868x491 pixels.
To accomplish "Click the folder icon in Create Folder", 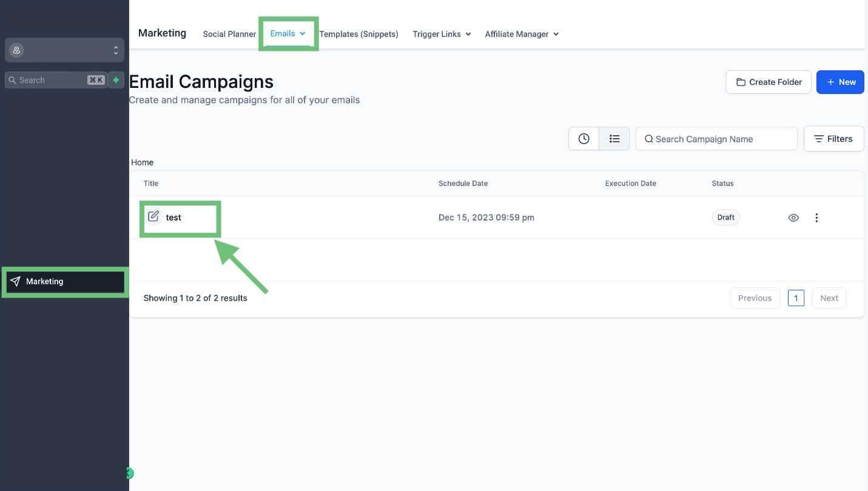I will pyautogui.click(x=741, y=82).
